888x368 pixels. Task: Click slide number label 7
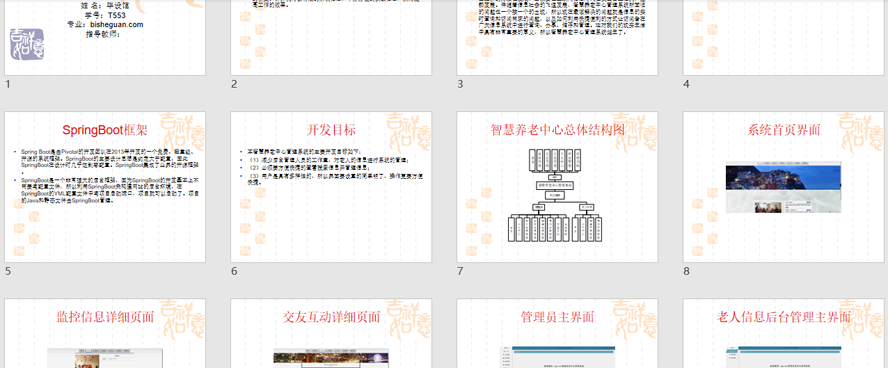[460, 271]
